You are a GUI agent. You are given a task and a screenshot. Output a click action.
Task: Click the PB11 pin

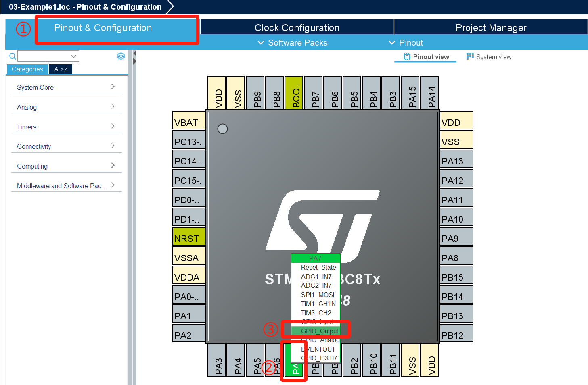(391, 360)
